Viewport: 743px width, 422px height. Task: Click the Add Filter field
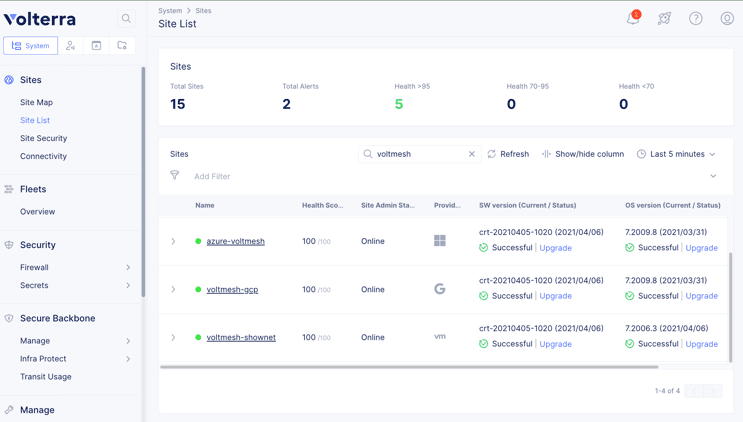tap(212, 176)
